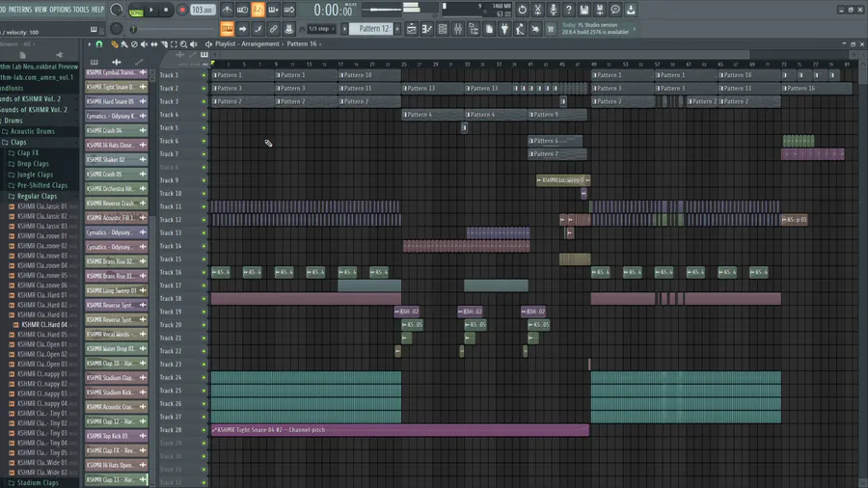Open the project picker icon

[x=489, y=29]
